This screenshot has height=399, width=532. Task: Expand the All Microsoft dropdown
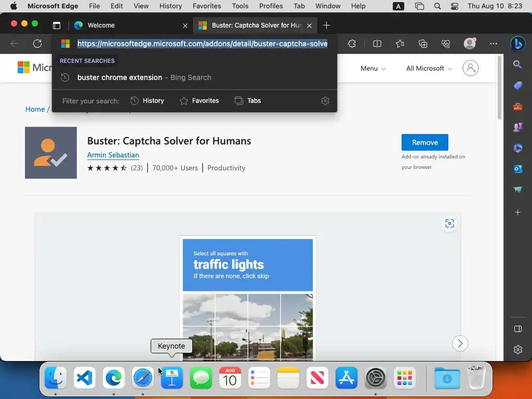tap(429, 68)
